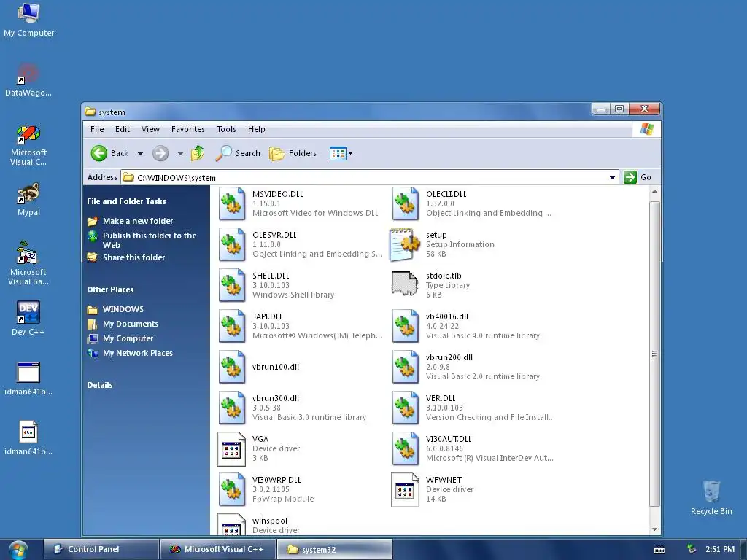Screen dimensions: 747x560
Task: Open the Back history dropdown arrow
Action: pos(140,154)
